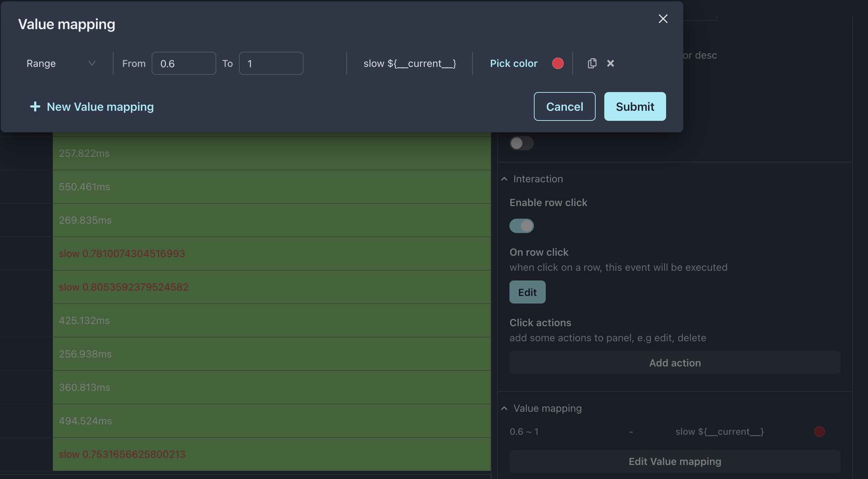The height and width of the screenshot is (479, 868).
Task: Select the 256.938ms table row
Action: point(272,354)
